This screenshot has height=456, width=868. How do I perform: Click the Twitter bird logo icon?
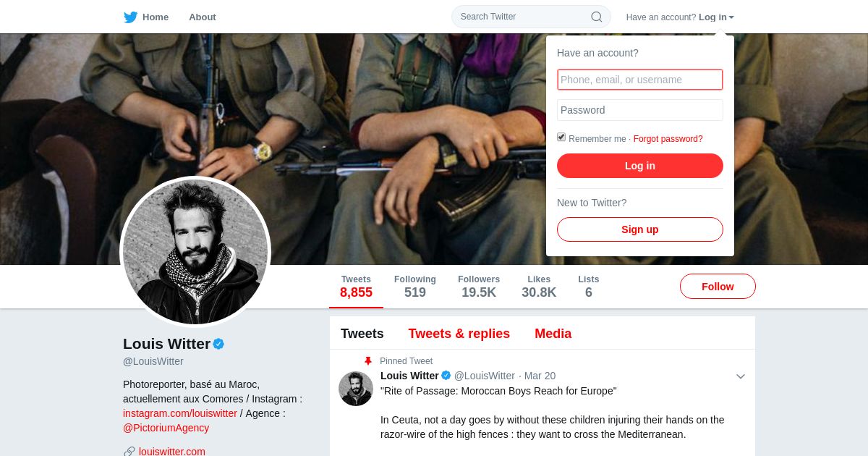tap(130, 17)
